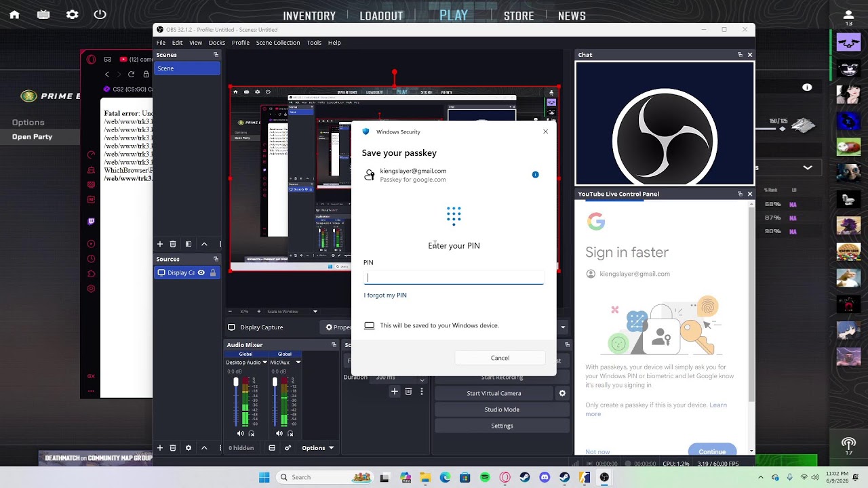This screenshot has width=868, height=488.
Task: Open game home icon top left
Action: click(x=14, y=15)
